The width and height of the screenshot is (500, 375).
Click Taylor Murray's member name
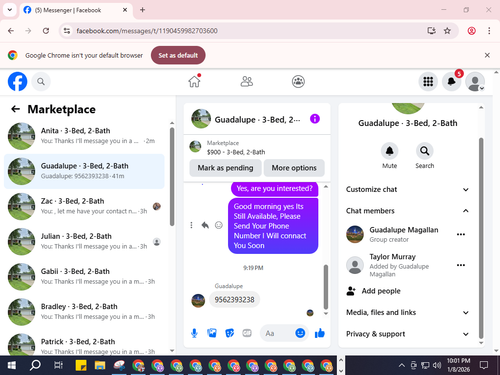(x=392, y=257)
